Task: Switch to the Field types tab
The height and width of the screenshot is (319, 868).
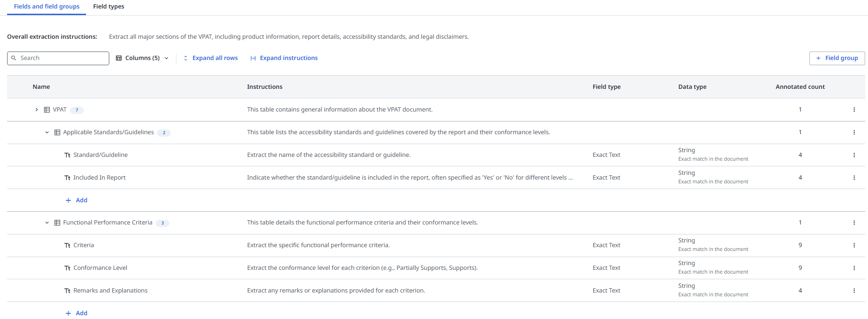Action: pos(108,7)
